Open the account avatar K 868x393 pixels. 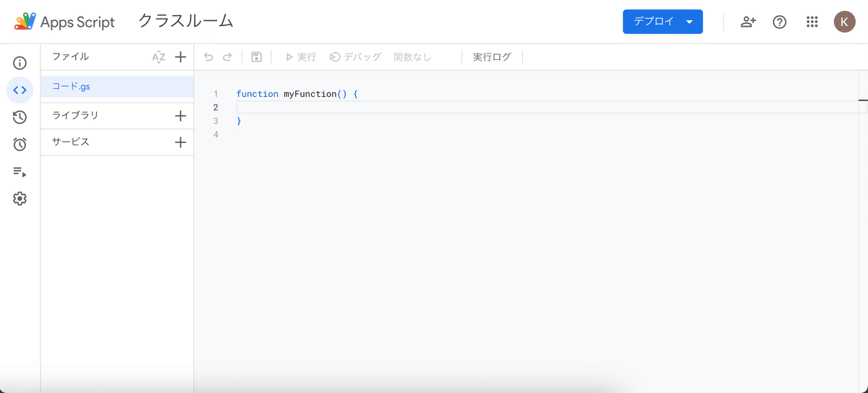pos(844,22)
